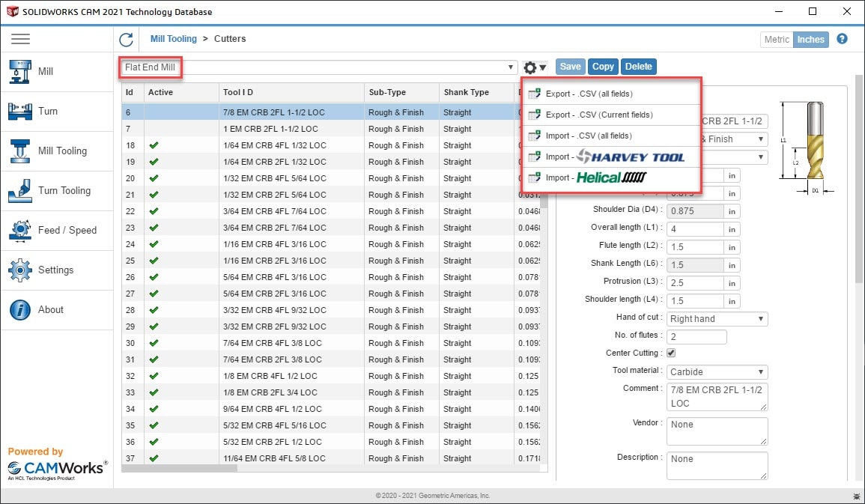Choose Export - .CSV (all fields)

pyautogui.click(x=611, y=94)
